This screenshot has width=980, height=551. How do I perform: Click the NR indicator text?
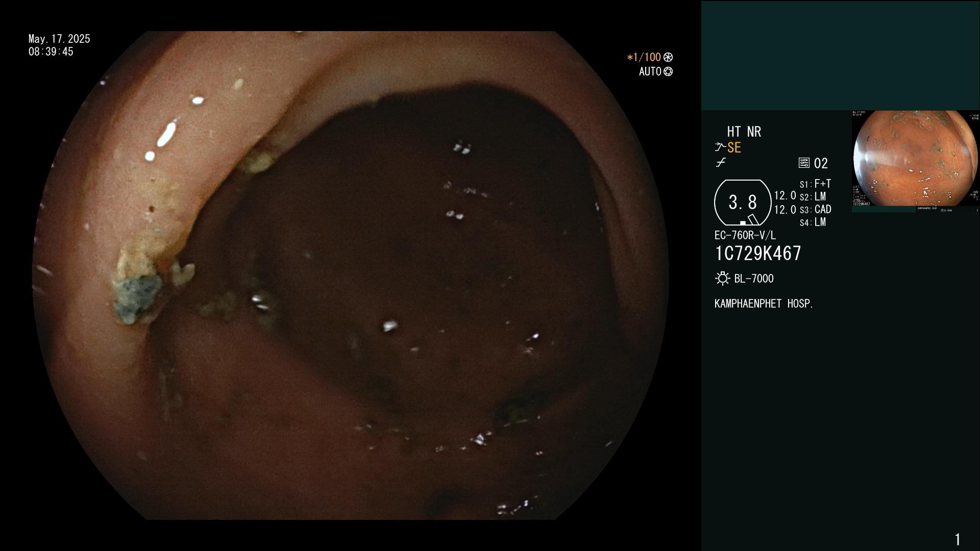754,132
